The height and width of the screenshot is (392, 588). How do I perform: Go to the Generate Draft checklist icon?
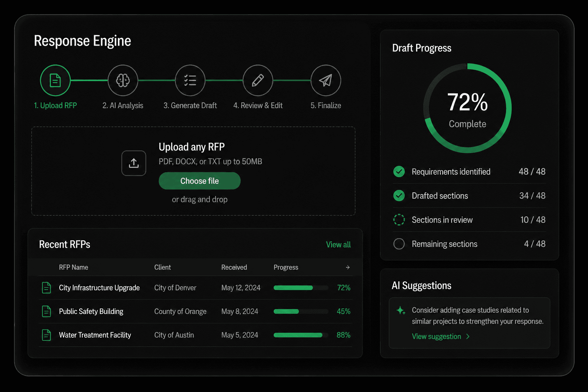(190, 80)
